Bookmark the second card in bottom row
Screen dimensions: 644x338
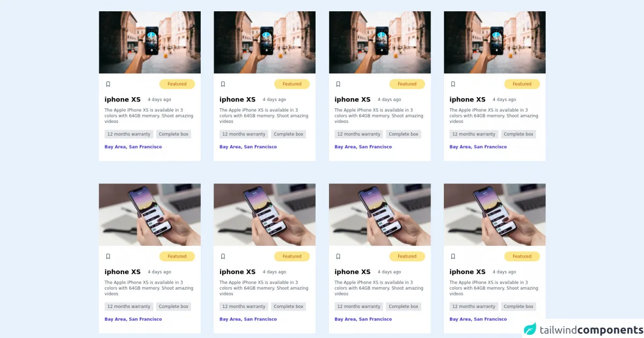point(223,256)
